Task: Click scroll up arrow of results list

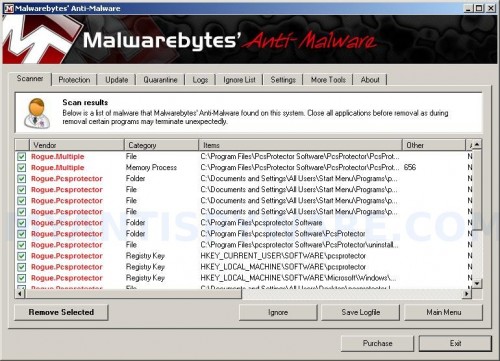Action: [477, 144]
